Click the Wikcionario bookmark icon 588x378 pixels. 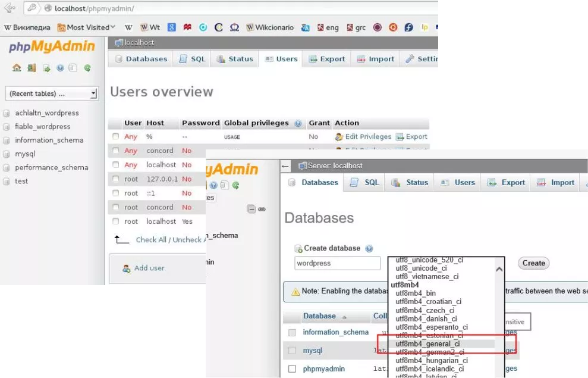(x=250, y=27)
